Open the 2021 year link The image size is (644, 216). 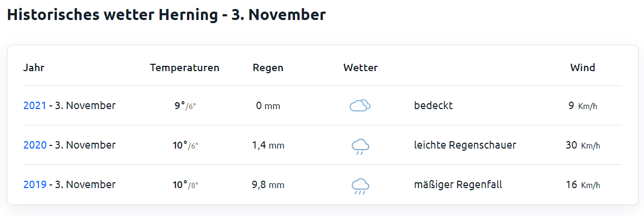pos(35,105)
